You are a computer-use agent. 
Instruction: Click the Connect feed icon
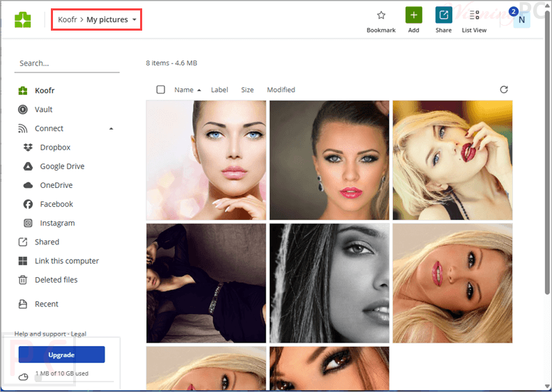23,129
